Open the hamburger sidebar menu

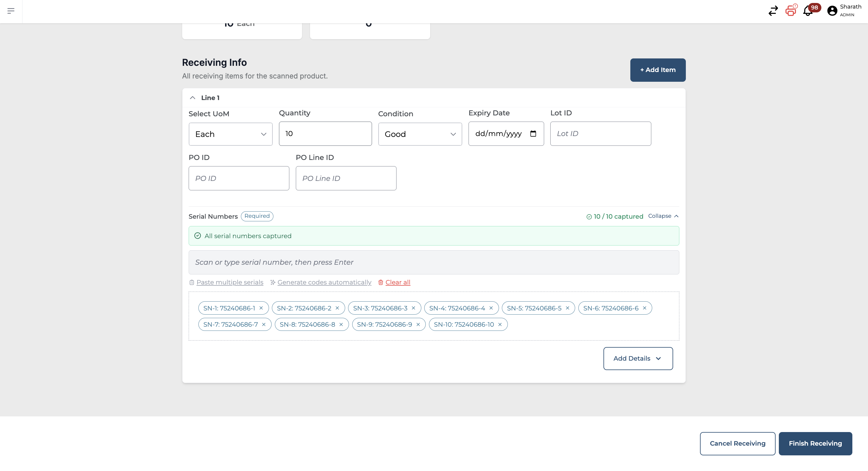pyautogui.click(x=11, y=11)
